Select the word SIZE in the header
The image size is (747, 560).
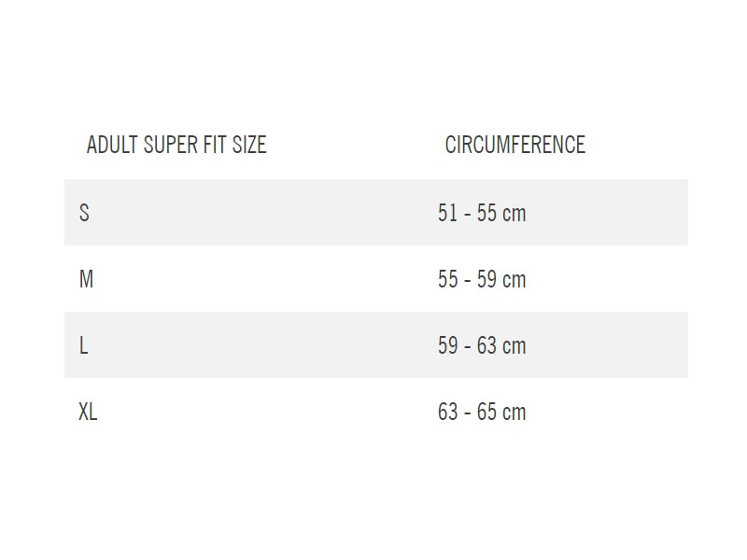tap(249, 145)
